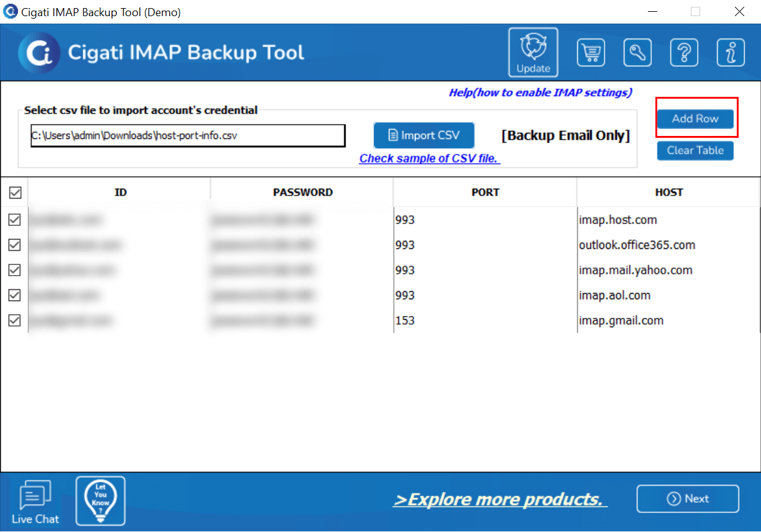Screen dimensions: 761x532
Task: Select the imap.gmail.com host cell
Action: 668,320
